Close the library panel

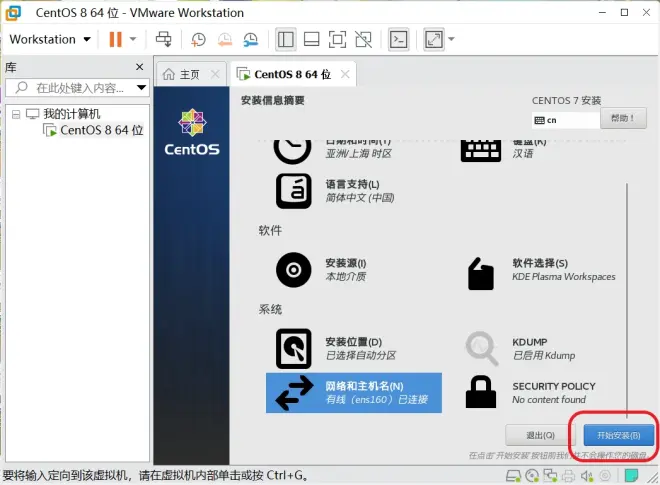click(140, 67)
